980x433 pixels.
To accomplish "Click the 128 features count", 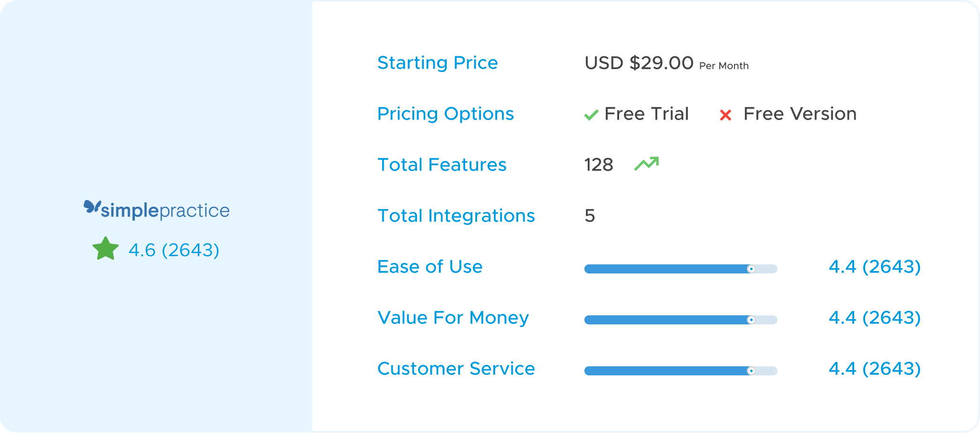I will coord(599,165).
